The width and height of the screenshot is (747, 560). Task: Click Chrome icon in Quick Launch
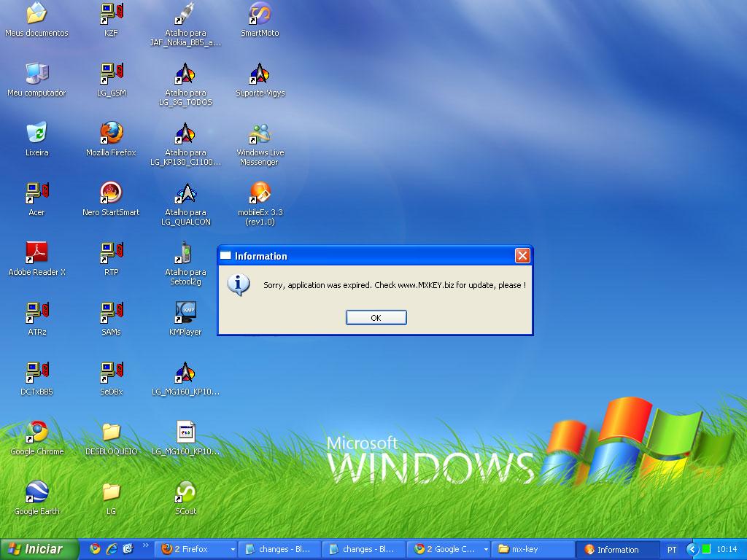click(95, 549)
